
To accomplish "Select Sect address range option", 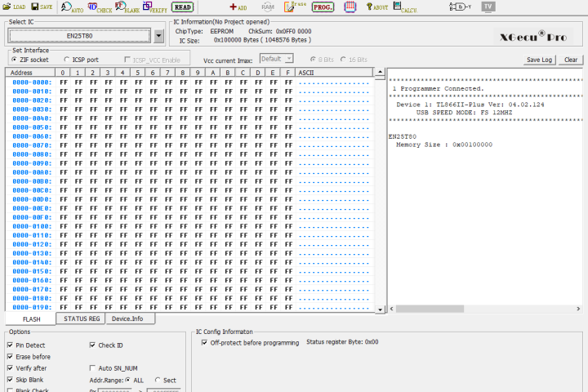I will tap(158, 380).
